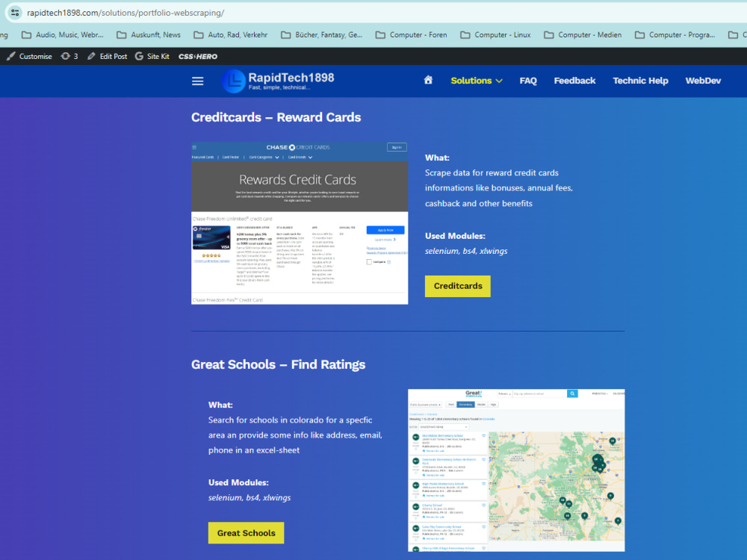Go to the home page via house icon
747x560 pixels.
[x=428, y=80]
